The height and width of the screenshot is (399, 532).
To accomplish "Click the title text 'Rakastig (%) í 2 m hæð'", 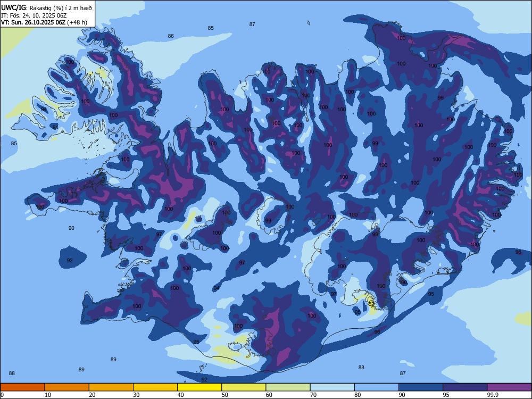I will pyautogui.click(x=61, y=8).
